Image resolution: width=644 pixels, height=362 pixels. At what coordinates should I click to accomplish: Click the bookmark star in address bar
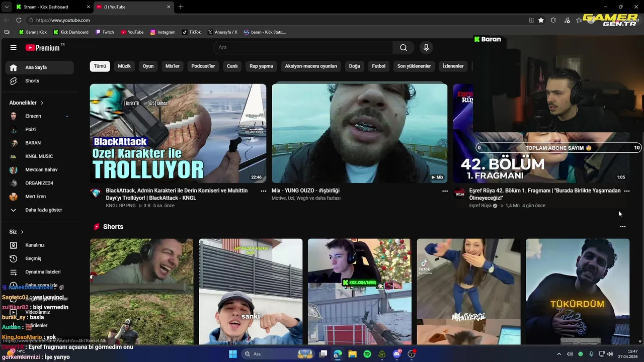pos(541,20)
